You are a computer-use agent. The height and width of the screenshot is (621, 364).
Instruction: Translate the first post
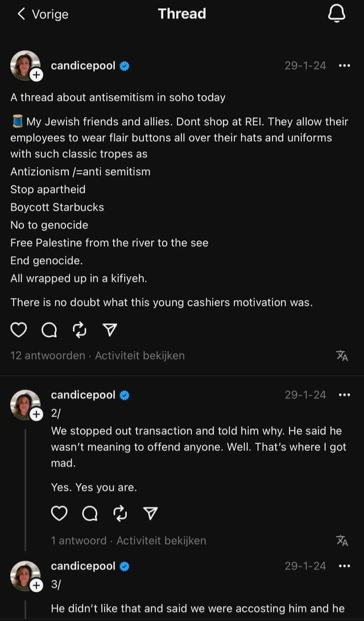point(342,356)
